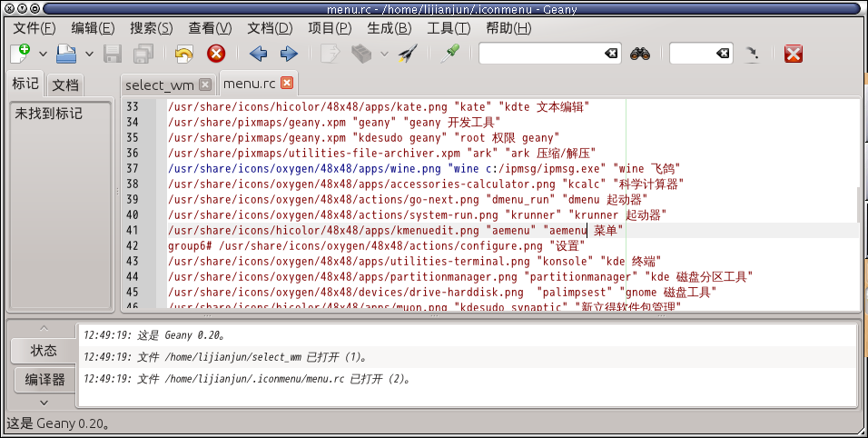The height and width of the screenshot is (438, 868).
Task: Click the red Quit Geany icon
Action: pyautogui.click(x=794, y=54)
